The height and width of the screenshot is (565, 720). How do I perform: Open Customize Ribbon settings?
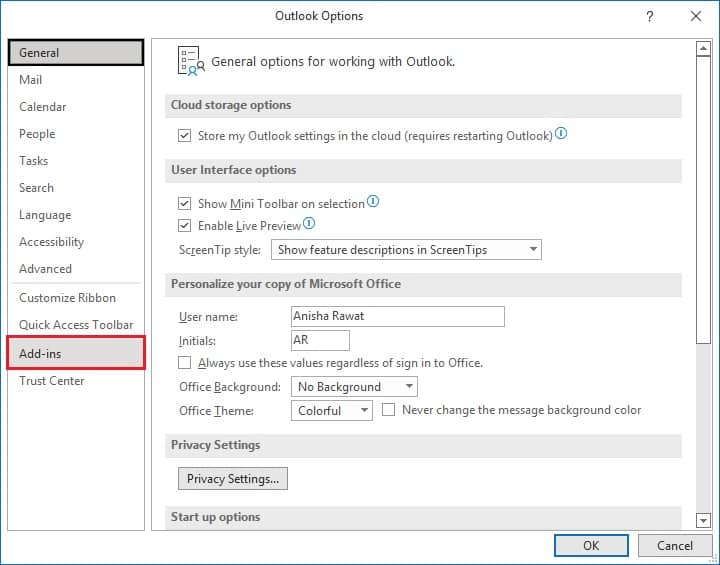click(x=76, y=298)
